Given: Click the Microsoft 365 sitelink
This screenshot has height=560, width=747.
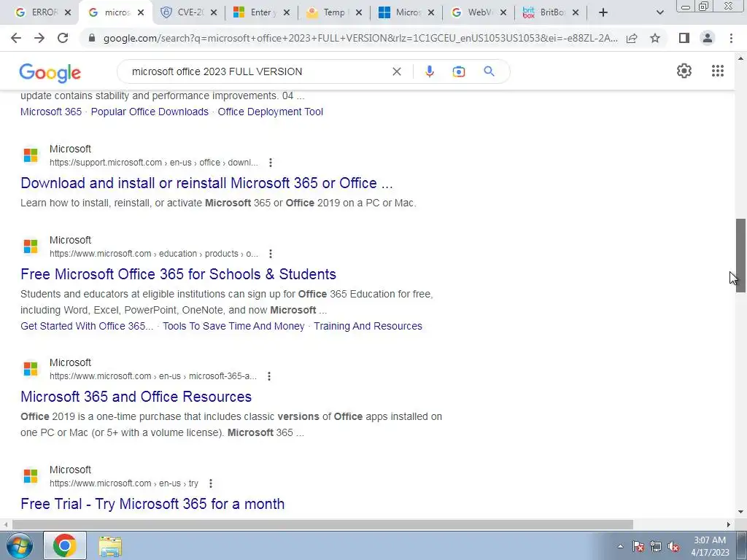Looking at the screenshot, I should click(x=51, y=112).
